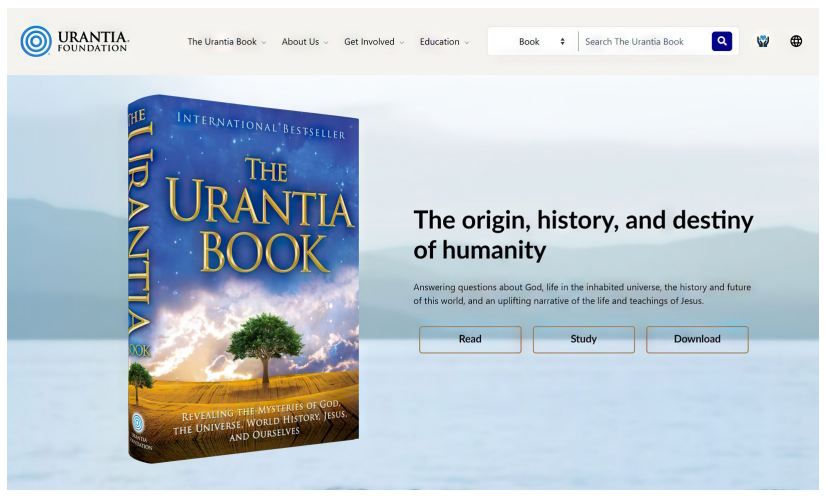The height and width of the screenshot is (498, 826).
Task: Click the URANTIA FOUNDATION wordmark text
Action: (93, 42)
